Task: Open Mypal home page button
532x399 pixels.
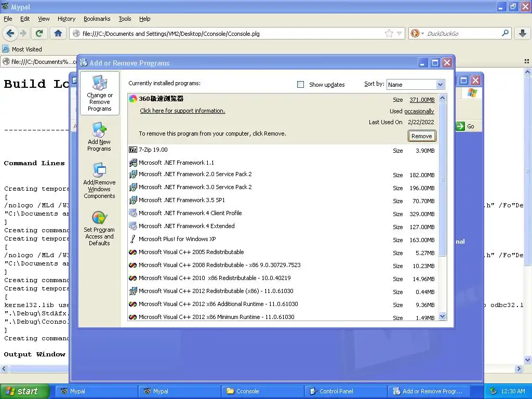Action: (58, 33)
